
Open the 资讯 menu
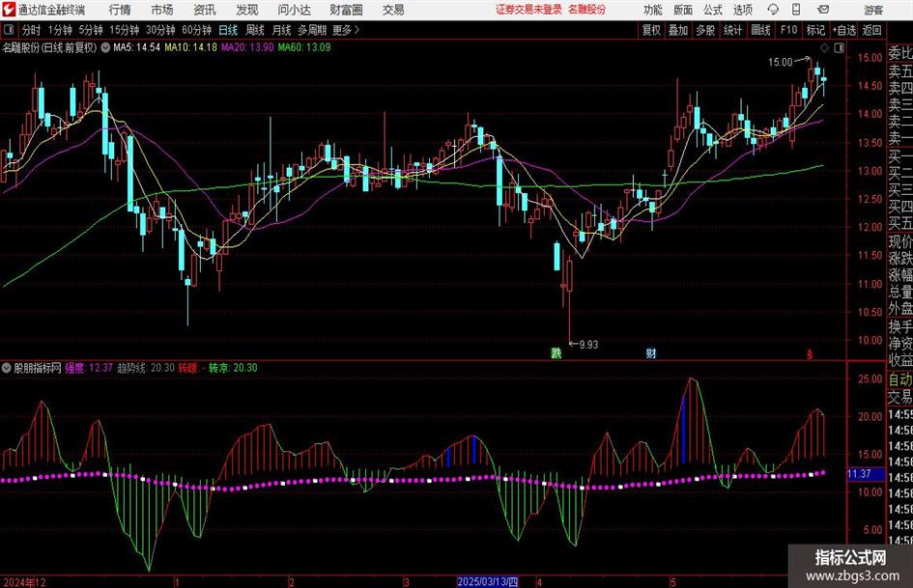(205, 10)
